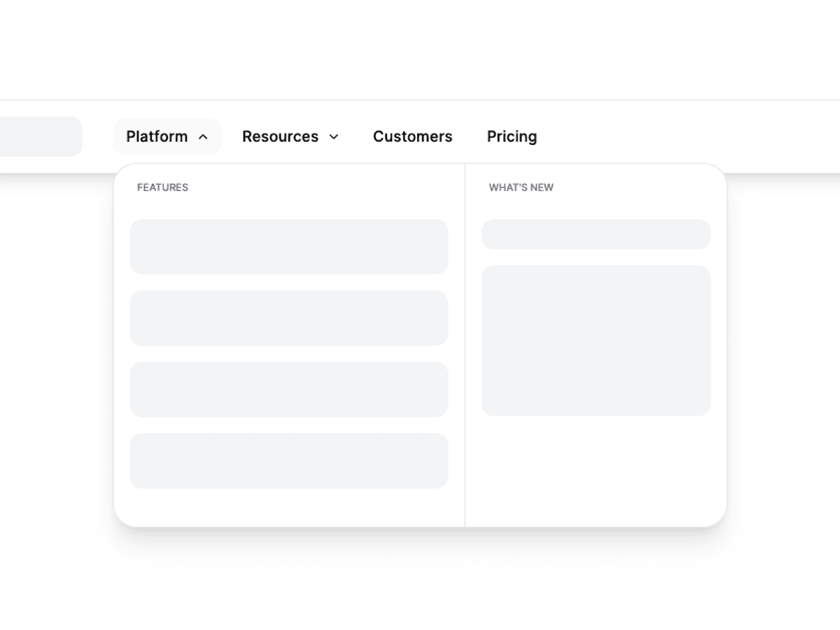This screenshot has height=630, width=840.
Task: Click the WHAT'S NEW section heading
Action: pos(521,188)
